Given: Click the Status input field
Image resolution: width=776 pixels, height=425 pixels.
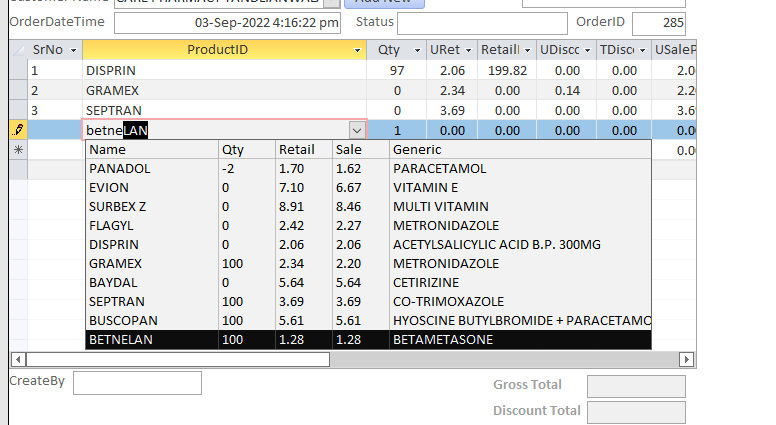Looking at the screenshot, I should coord(482,23).
